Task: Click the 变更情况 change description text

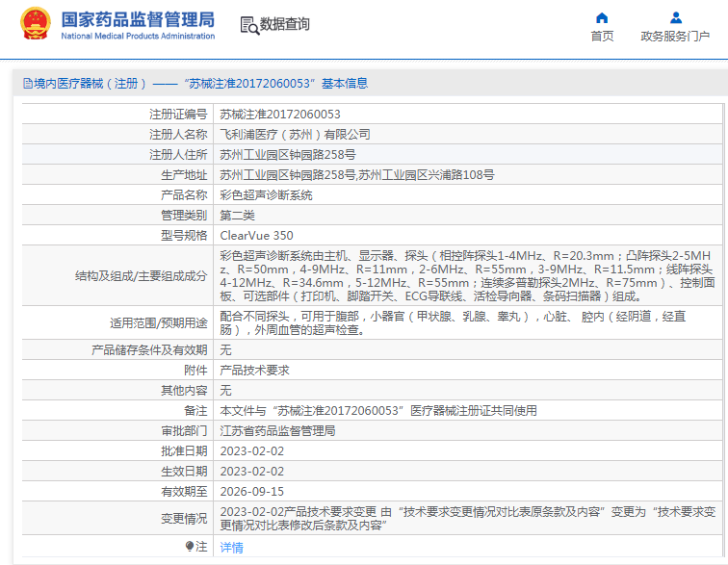Action: 468,519
